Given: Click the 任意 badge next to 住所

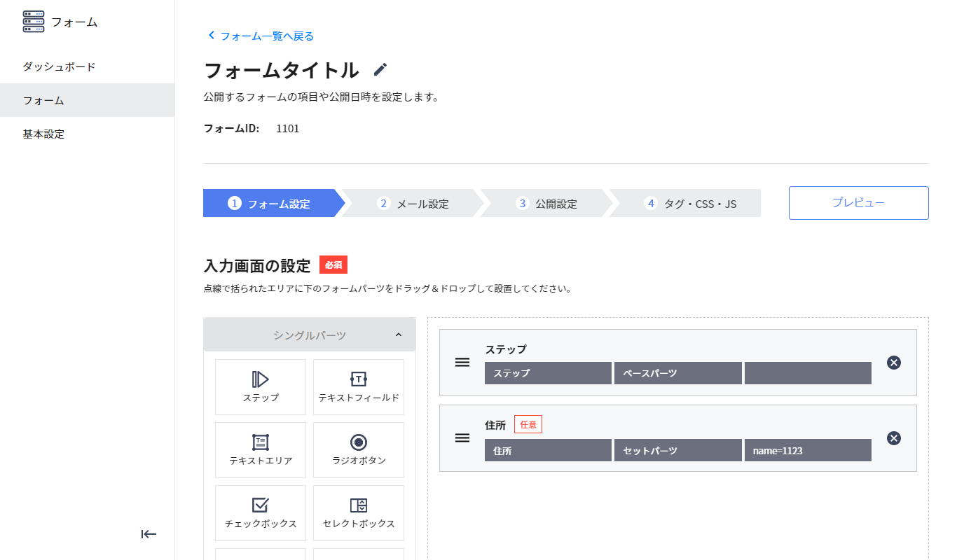Looking at the screenshot, I should 528,424.
